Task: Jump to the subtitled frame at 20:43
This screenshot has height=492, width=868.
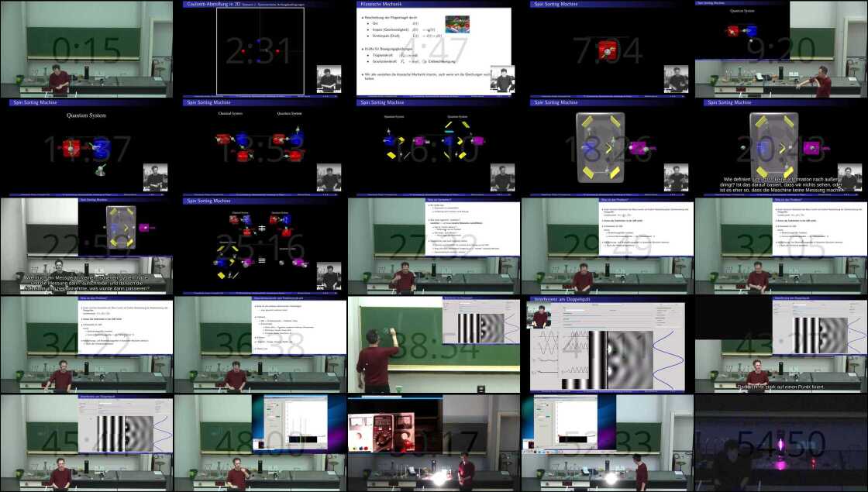Action: [780, 147]
